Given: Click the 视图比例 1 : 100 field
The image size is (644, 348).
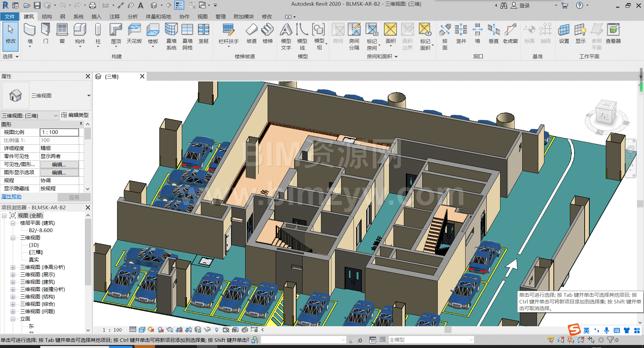Looking at the screenshot, I should (x=59, y=132).
